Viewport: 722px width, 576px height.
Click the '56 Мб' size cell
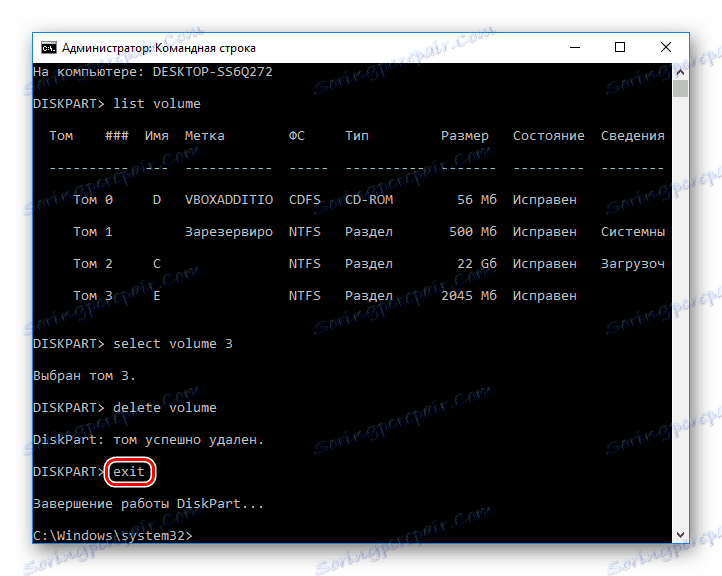tap(477, 200)
